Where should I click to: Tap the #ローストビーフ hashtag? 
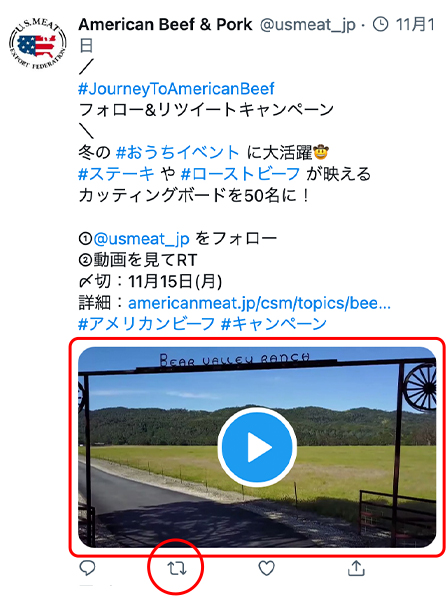(240, 174)
